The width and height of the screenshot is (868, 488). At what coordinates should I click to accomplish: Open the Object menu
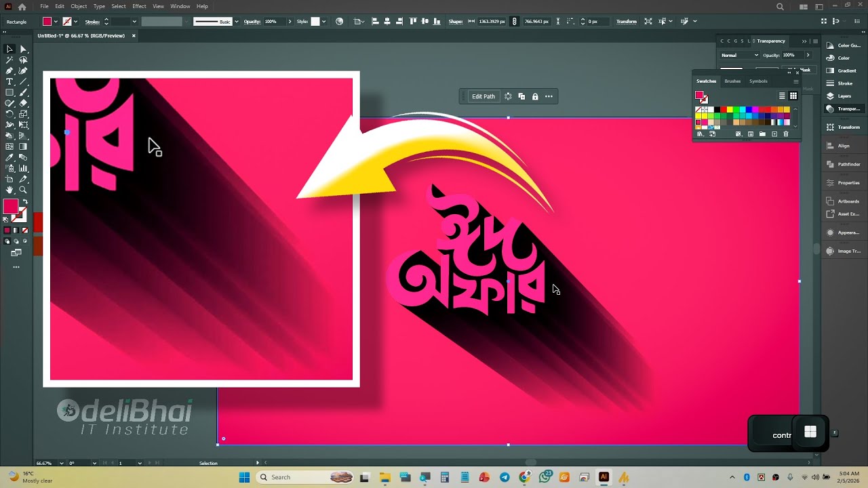[79, 6]
